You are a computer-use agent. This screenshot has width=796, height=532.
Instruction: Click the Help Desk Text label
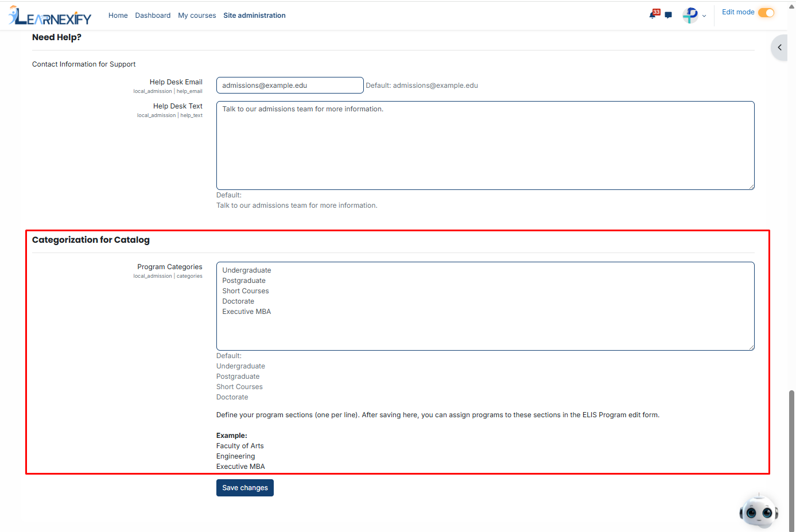pyautogui.click(x=178, y=106)
